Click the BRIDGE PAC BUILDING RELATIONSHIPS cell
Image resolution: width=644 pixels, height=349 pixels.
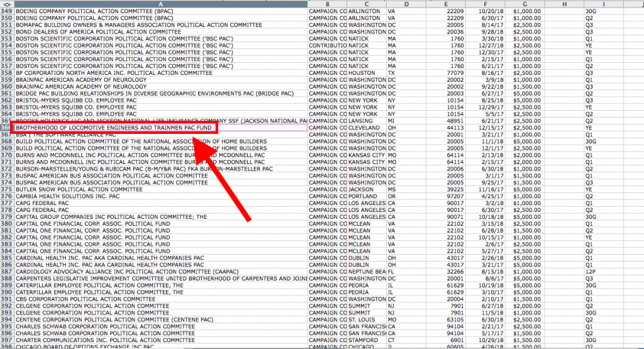(x=160, y=93)
